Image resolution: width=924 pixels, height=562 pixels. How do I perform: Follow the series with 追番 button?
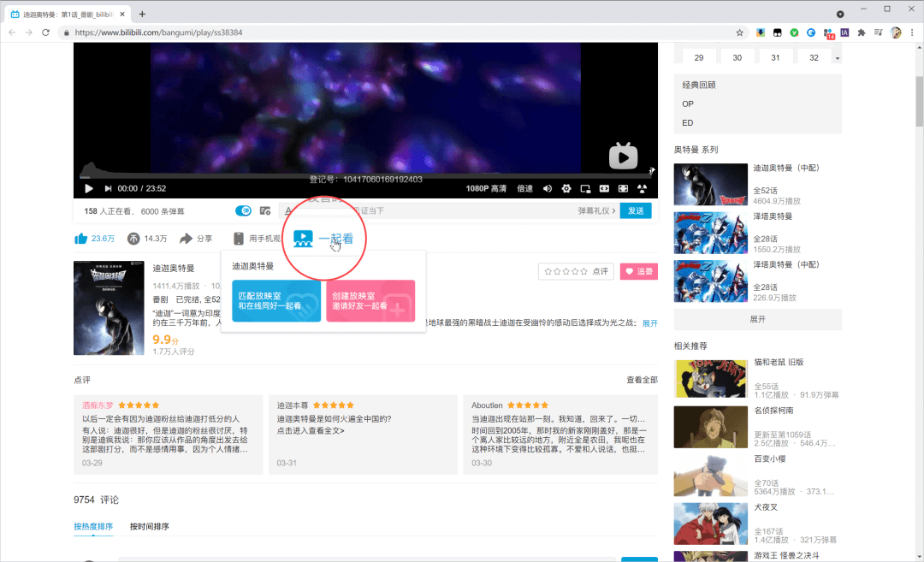[x=639, y=271]
